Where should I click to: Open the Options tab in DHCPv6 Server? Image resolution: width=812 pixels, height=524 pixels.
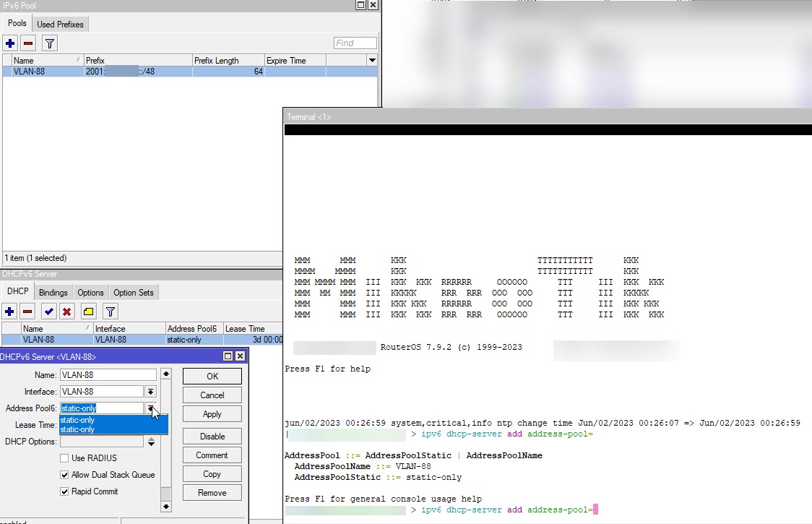point(90,293)
